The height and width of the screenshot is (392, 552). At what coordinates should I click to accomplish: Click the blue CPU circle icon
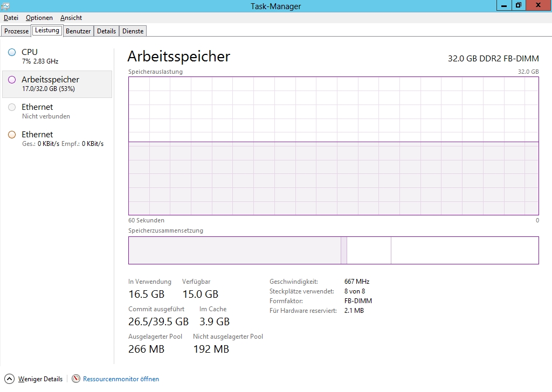(12, 52)
